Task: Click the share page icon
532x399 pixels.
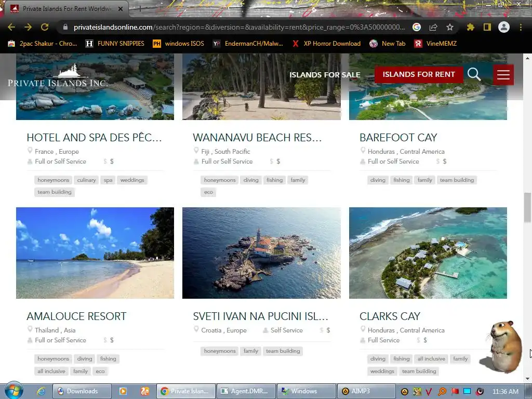Action: [x=433, y=27]
